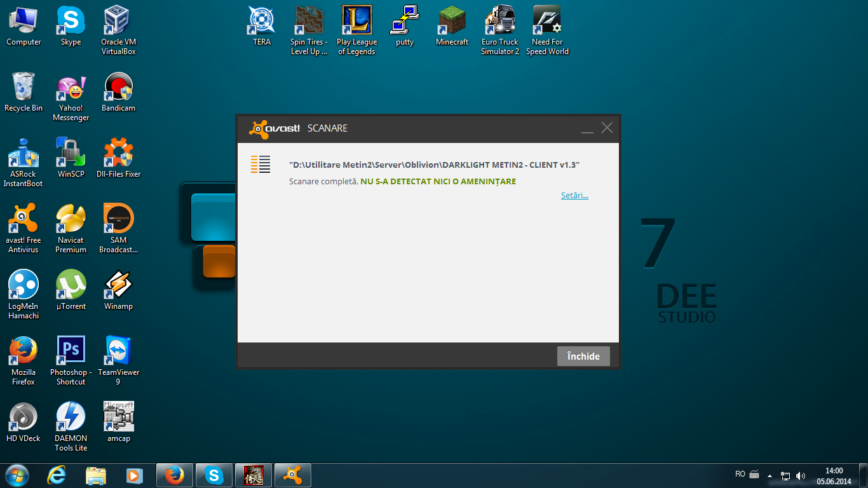Select SAM Broadcaster desktop icon
The image size is (868, 488).
[x=118, y=229]
